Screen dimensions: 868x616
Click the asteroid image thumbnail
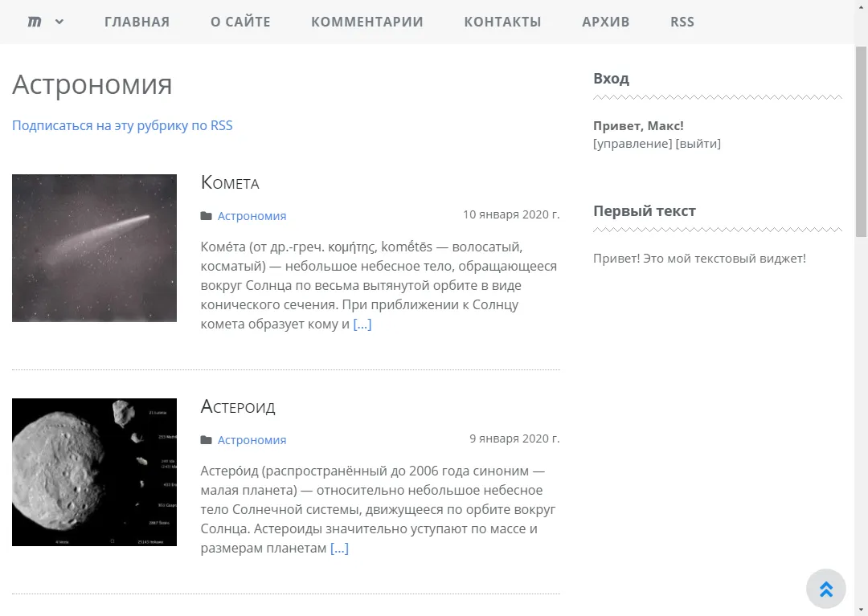click(94, 472)
